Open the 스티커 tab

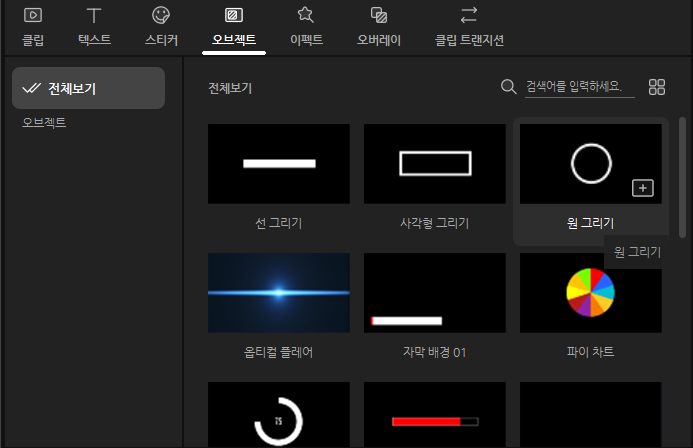tap(160, 27)
